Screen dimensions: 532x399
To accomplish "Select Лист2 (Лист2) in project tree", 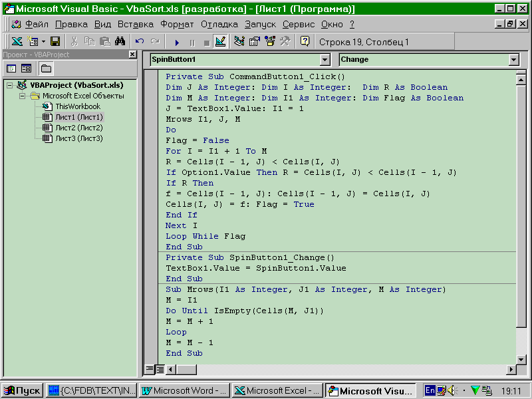I will [79, 128].
